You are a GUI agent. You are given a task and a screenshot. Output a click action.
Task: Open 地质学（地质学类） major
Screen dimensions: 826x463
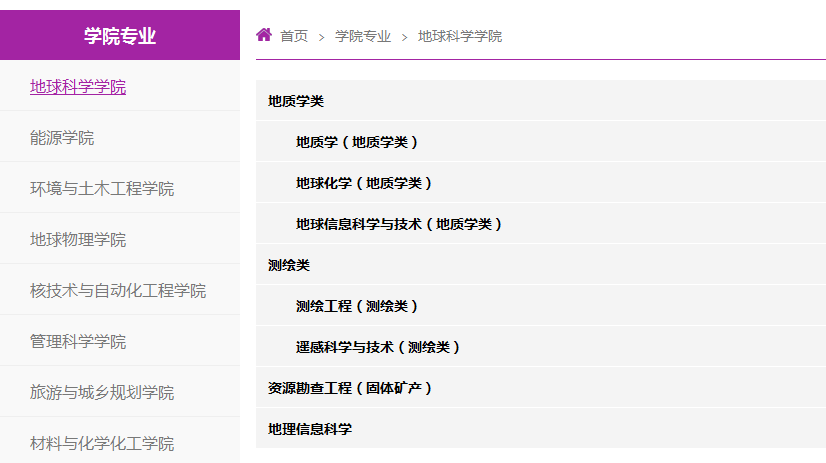pos(356,142)
